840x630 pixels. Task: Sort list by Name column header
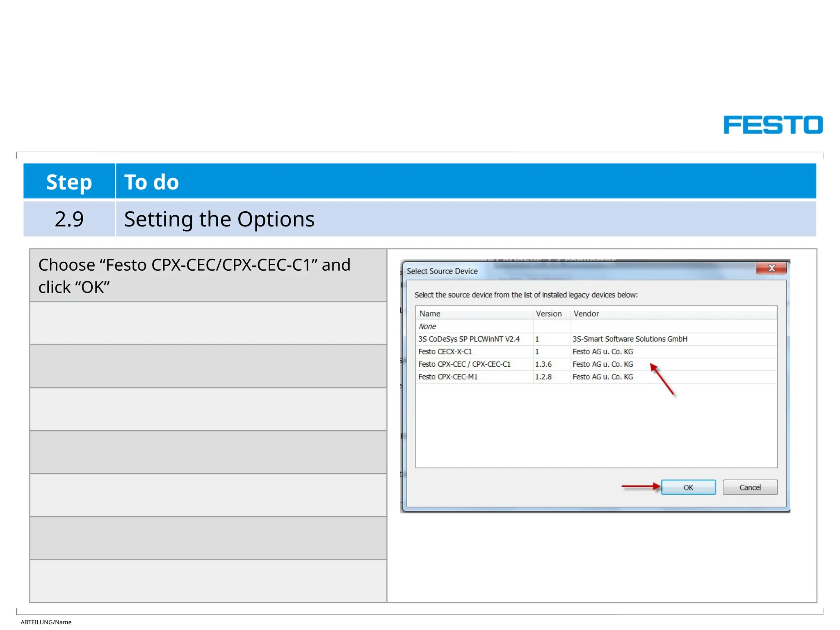click(475, 314)
